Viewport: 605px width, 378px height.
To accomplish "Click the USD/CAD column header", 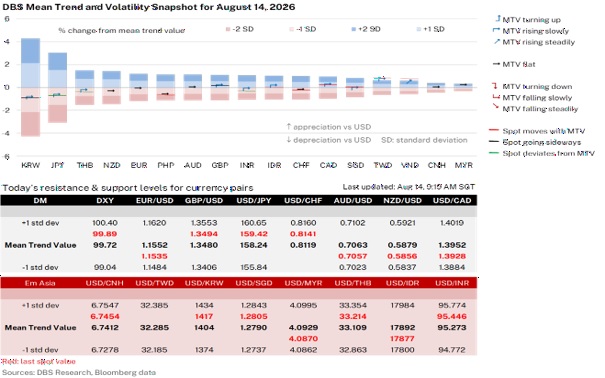I will click(452, 201).
